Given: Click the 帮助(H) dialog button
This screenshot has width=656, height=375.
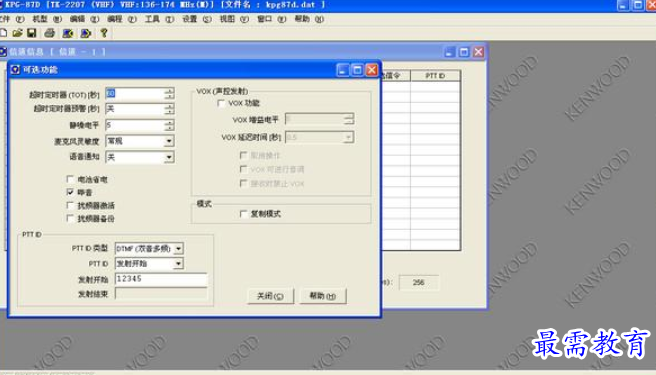Looking at the screenshot, I should pos(323,296).
